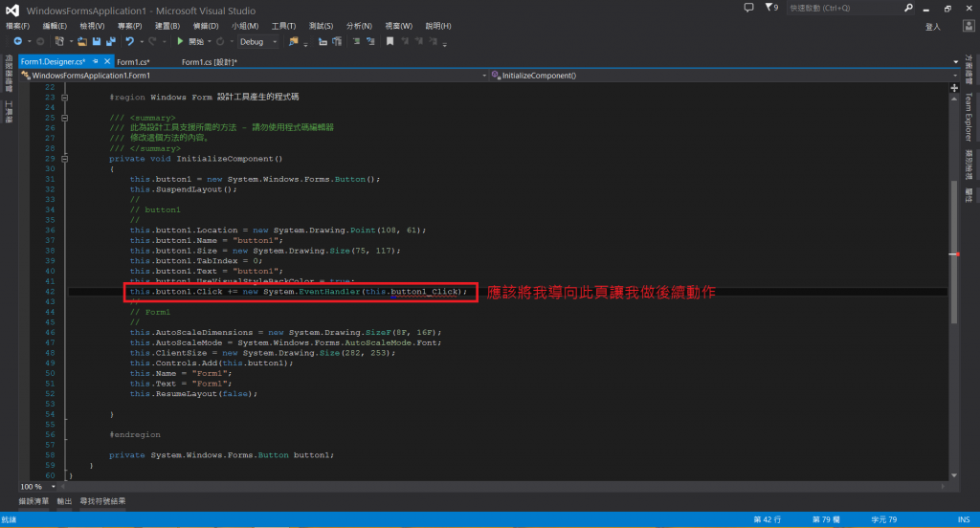
Task: Close the Form1.Designer.cs tab
Action: [x=107, y=61]
